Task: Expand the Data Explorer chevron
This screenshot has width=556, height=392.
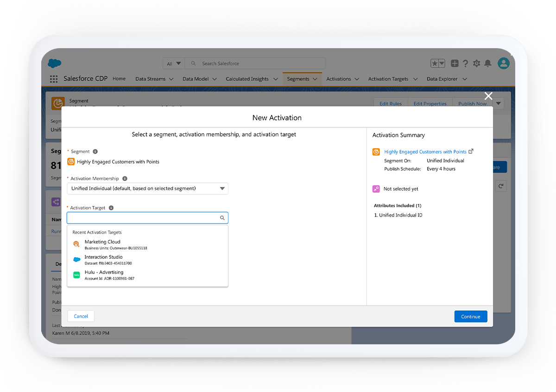Action: click(x=464, y=79)
